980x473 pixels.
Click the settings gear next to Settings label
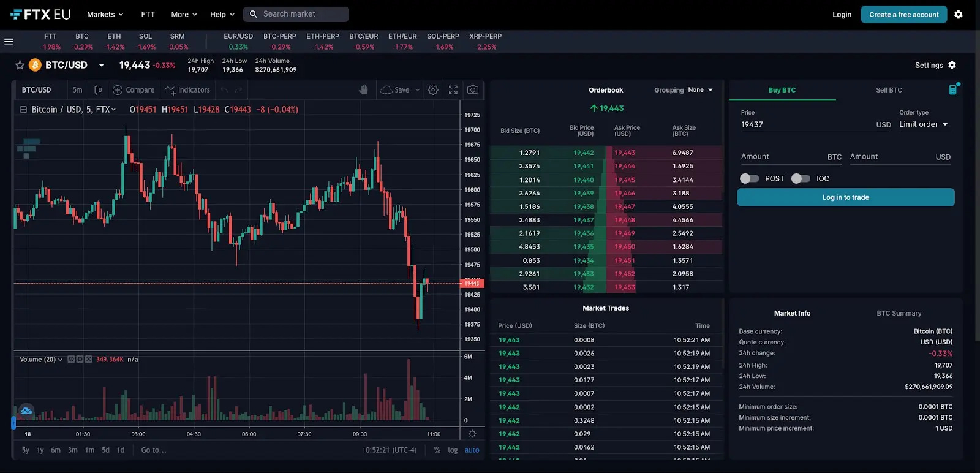(952, 65)
